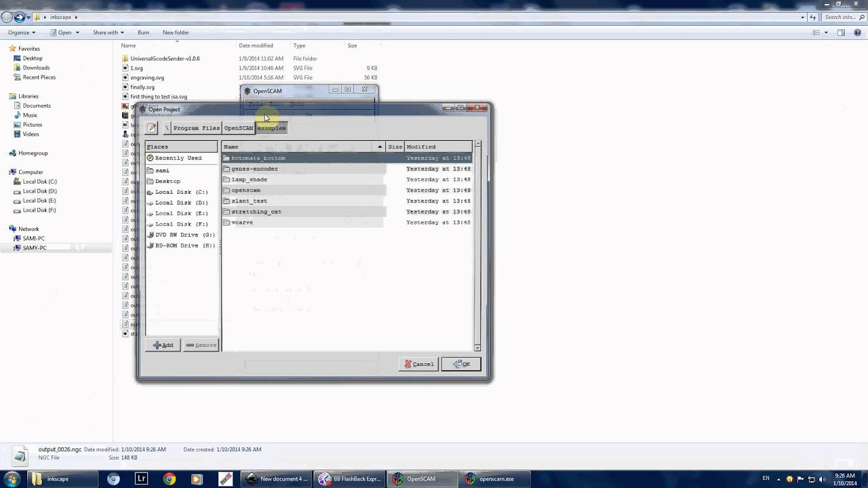This screenshot has height=488, width=868.
Task: Click Burn in Explorer toolbar
Action: [x=143, y=33]
